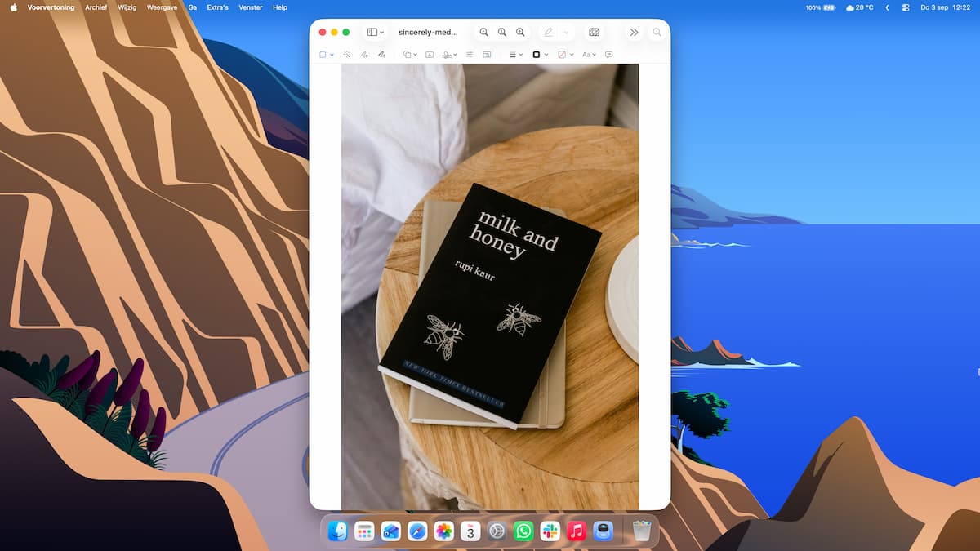This screenshot has width=980, height=551.
Task: Zoom out with the minus magnifier
Action: (484, 32)
